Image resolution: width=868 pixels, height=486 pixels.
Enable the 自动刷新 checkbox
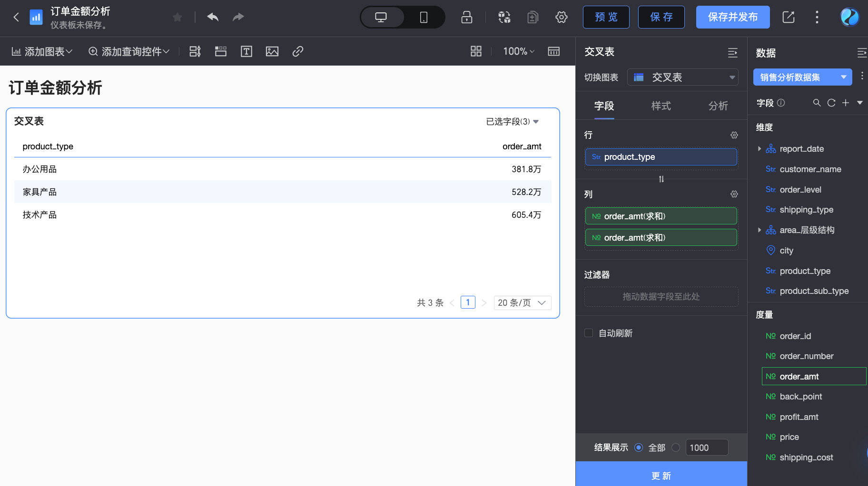(589, 333)
